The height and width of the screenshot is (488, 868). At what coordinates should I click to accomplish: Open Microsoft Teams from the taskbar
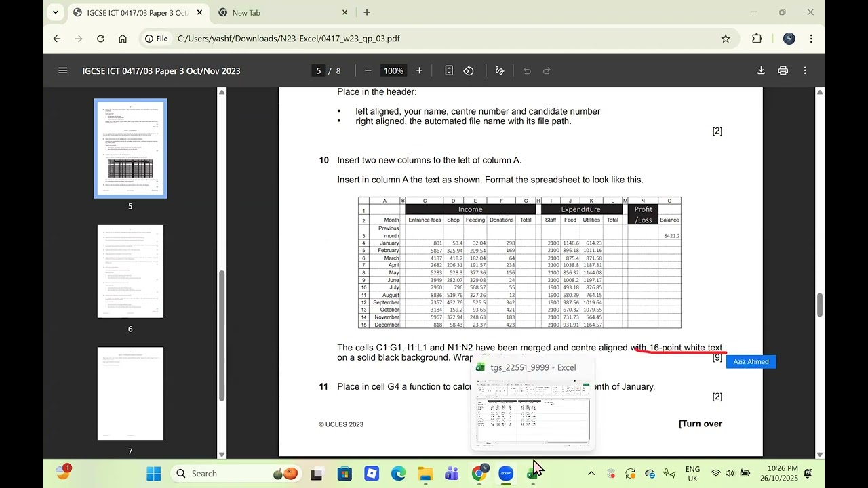click(x=452, y=473)
